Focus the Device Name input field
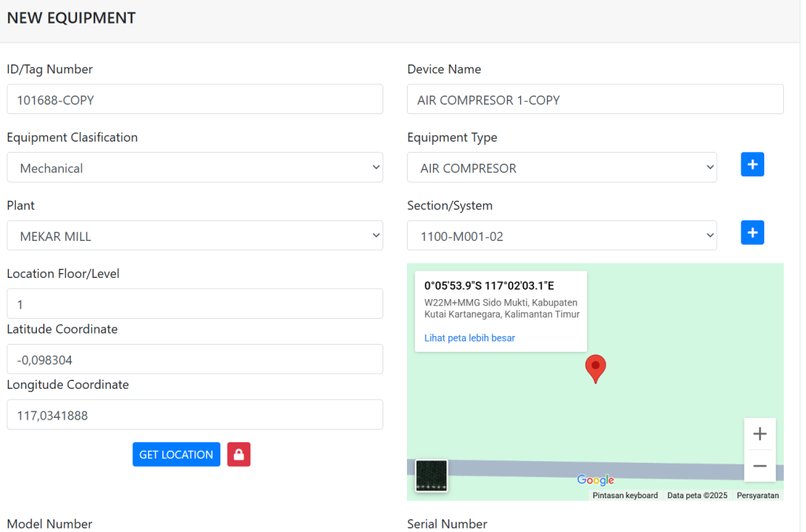806x532 pixels. tap(594, 100)
